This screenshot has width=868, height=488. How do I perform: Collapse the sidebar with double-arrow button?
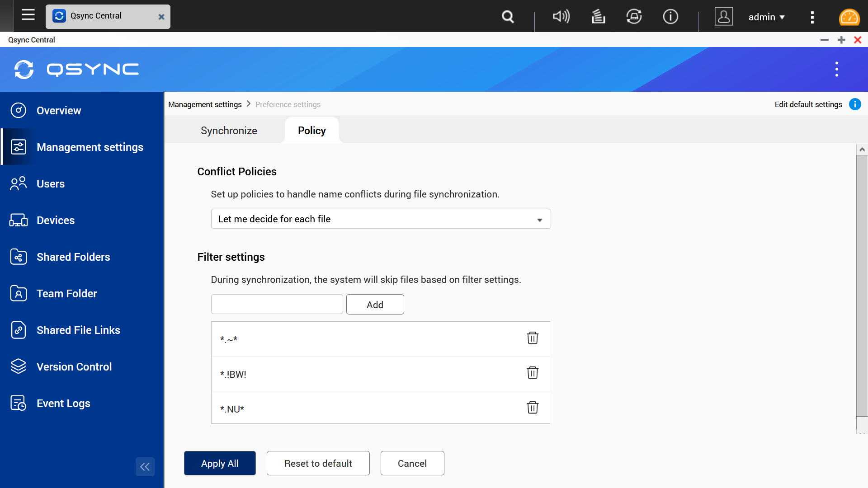[x=145, y=467]
